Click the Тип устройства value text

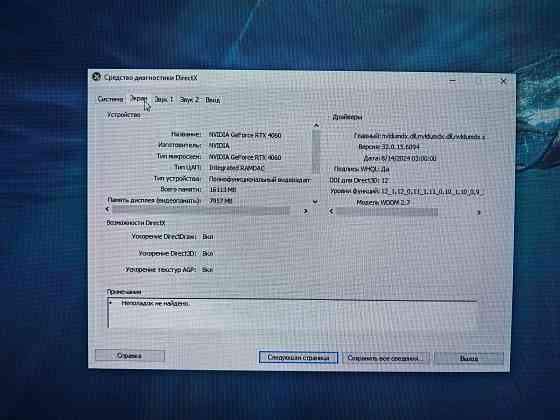point(260,179)
